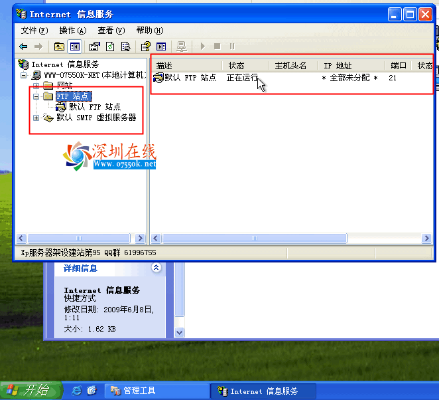Viewport: 439px width, 400px height.
Task: Click the Show/Hide action pane toolbar icon
Action: pyautogui.click(x=161, y=47)
